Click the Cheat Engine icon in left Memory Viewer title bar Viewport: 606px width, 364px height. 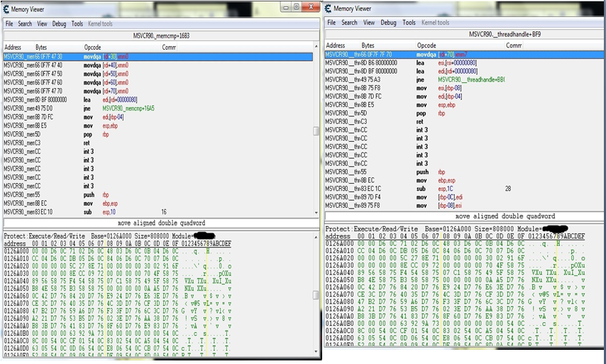(6, 8)
